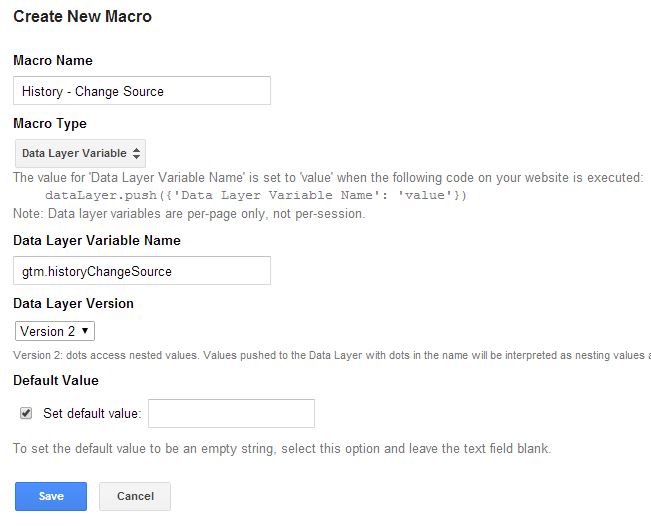Click the Set default value label
The image size is (651, 526).
92,413
